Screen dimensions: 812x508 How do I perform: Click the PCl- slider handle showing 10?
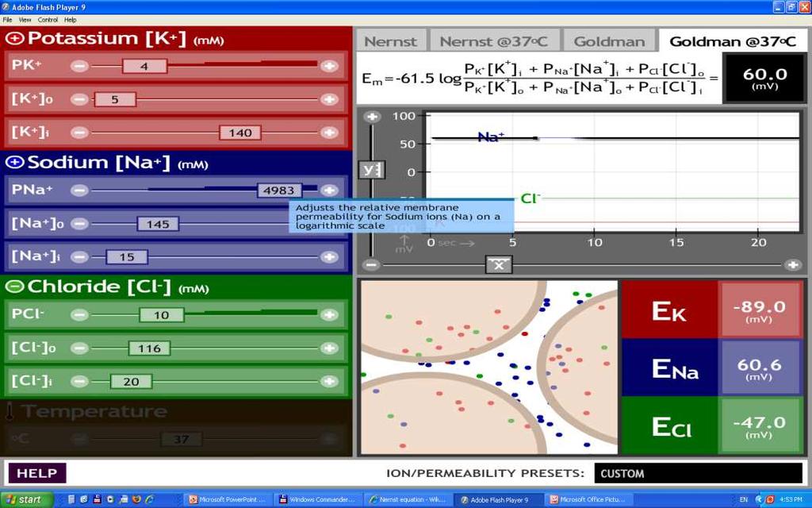[162, 315]
